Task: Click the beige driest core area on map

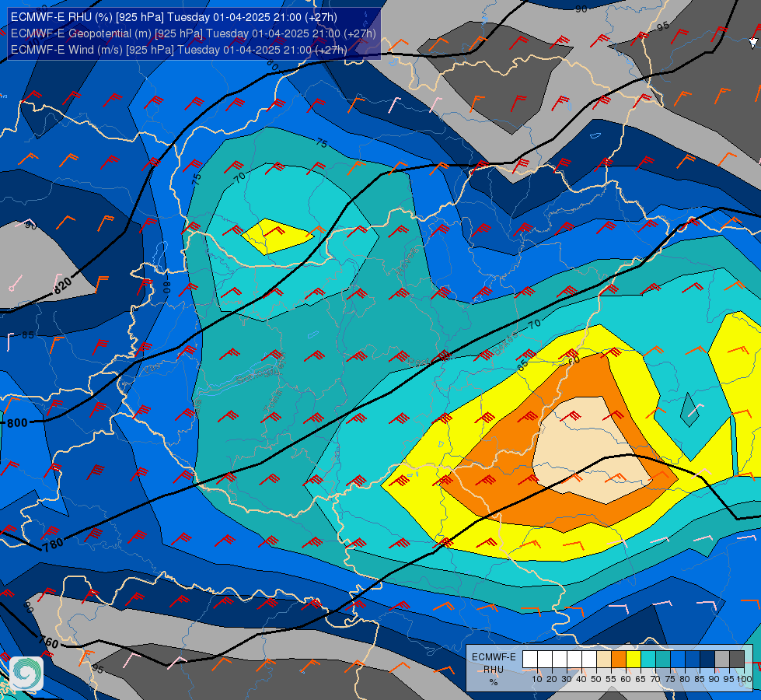Action: point(590,450)
